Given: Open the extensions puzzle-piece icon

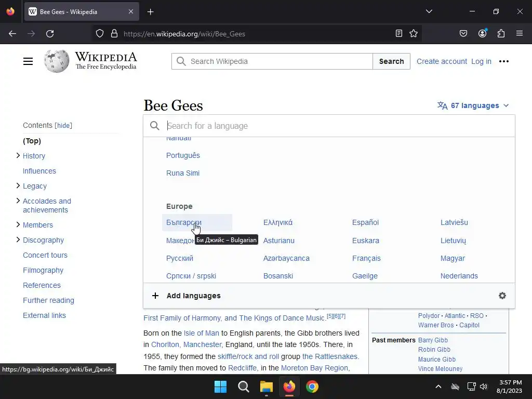Looking at the screenshot, I should tap(501, 33).
